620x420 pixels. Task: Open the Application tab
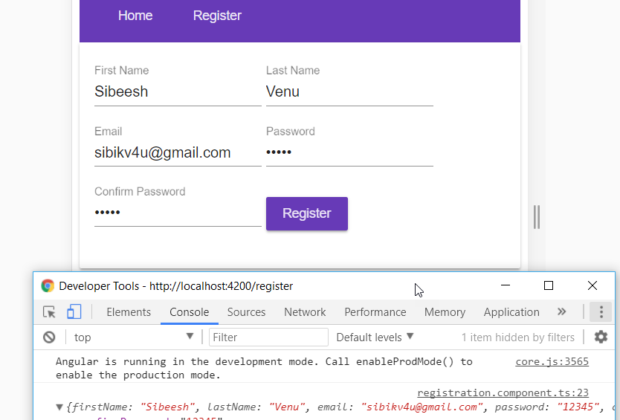(x=511, y=312)
